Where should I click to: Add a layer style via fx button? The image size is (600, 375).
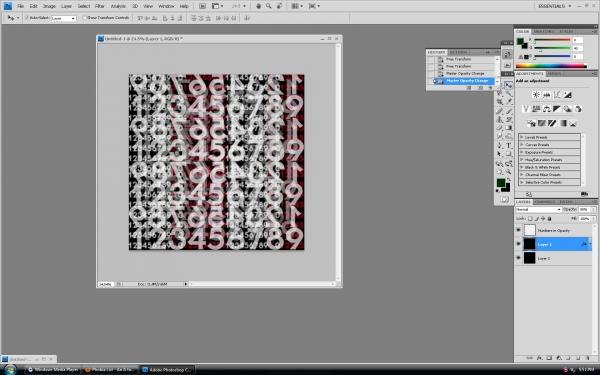540,358
